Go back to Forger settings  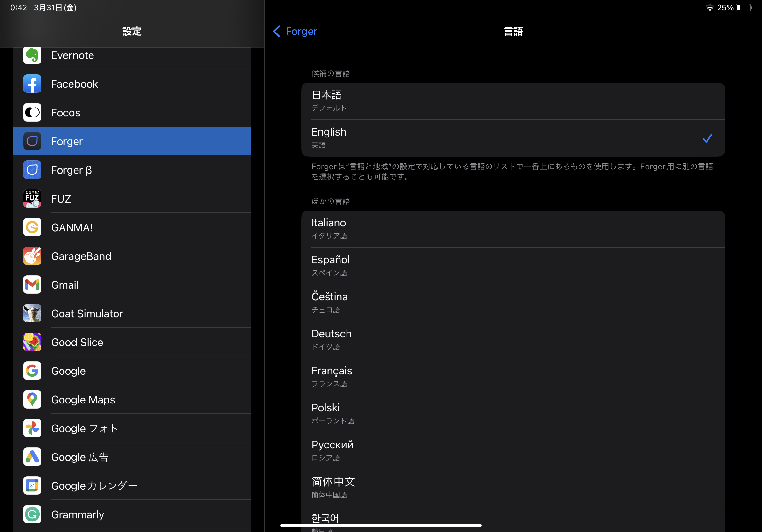(295, 31)
